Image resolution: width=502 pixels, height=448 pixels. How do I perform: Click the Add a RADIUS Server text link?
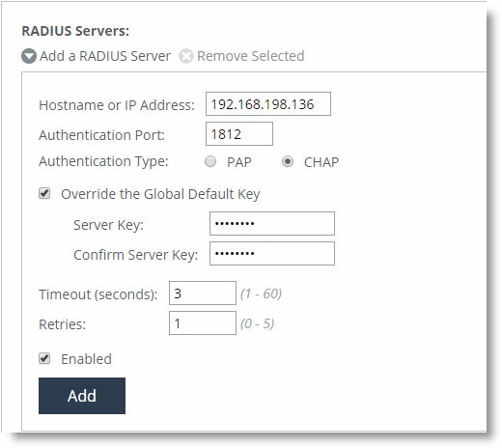pos(105,56)
